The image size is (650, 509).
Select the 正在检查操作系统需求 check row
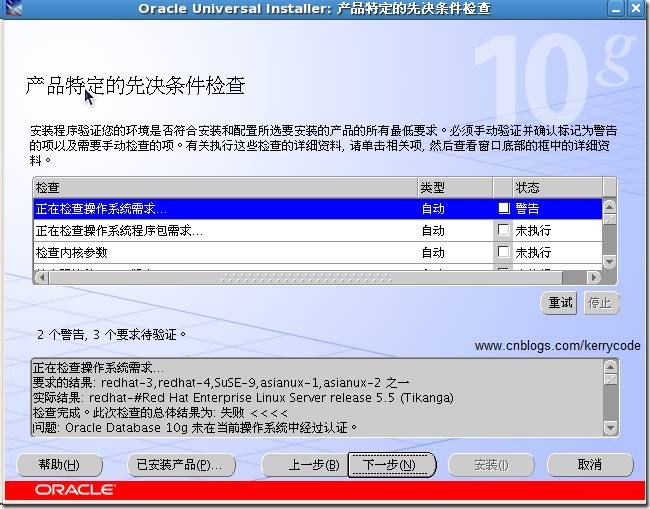pyautogui.click(x=318, y=208)
